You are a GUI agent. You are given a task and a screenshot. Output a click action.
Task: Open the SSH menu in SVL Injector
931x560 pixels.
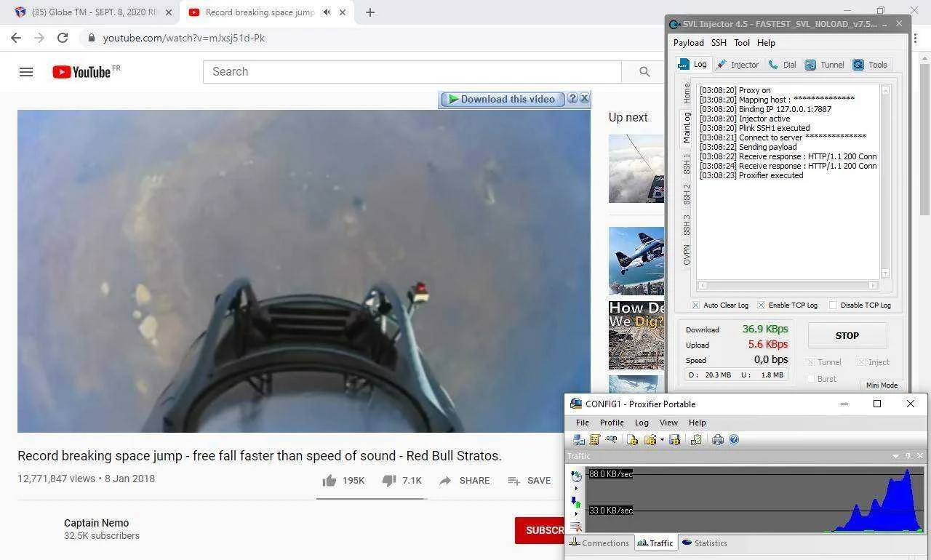pos(719,43)
